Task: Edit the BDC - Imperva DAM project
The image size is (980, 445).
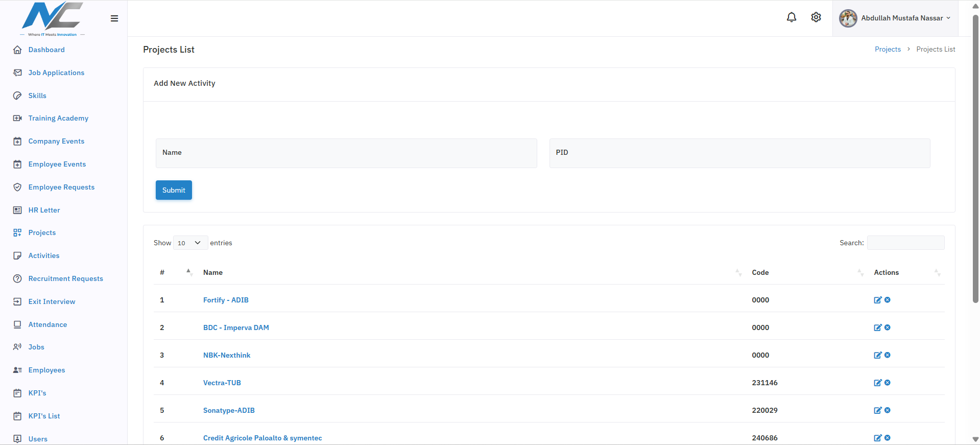Action: click(878, 327)
